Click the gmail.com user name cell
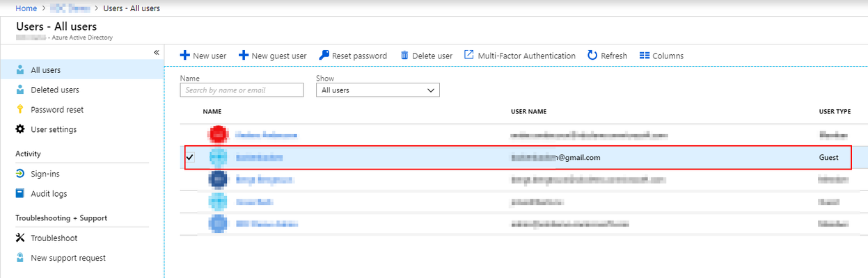 pyautogui.click(x=555, y=158)
